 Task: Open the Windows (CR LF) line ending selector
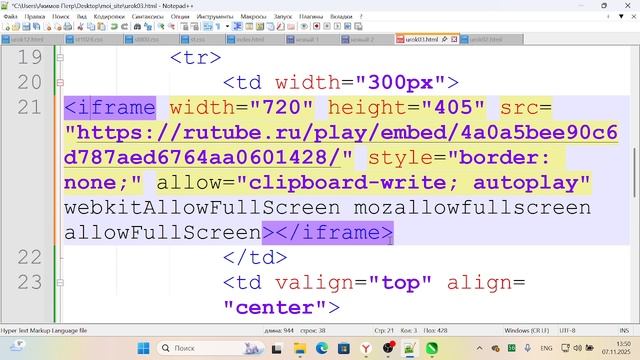click(527, 330)
